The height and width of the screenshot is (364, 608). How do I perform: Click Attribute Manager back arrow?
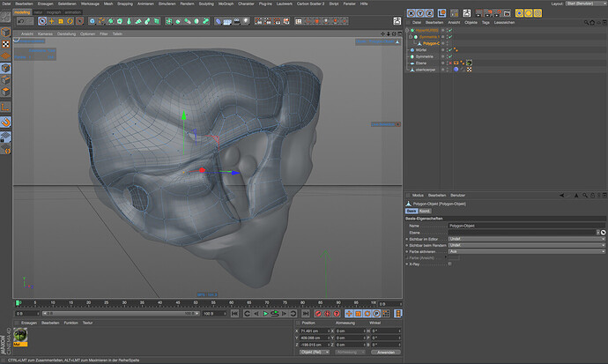point(561,196)
